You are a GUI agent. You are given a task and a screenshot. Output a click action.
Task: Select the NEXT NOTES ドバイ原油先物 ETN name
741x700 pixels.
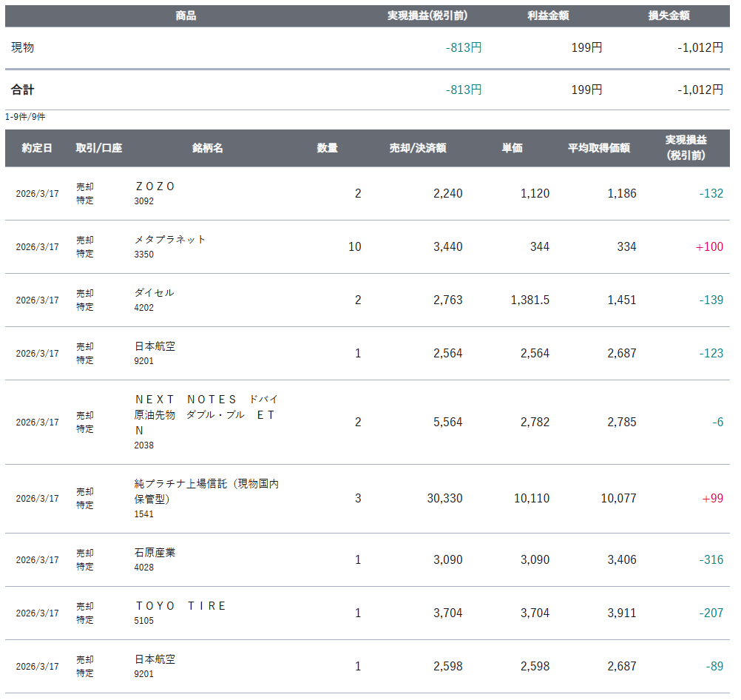click(x=206, y=414)
